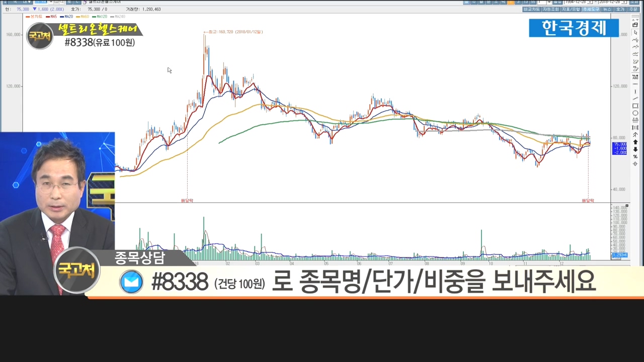Open the 비교차트 tab
This screenshot has width=644, height=362.
531,9
